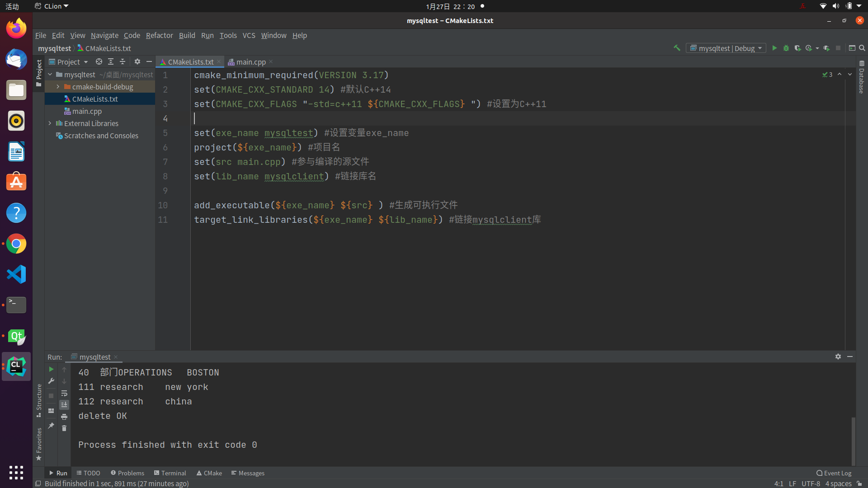Open the mysqltest | Debug configuration dropdown

point(726,48)
